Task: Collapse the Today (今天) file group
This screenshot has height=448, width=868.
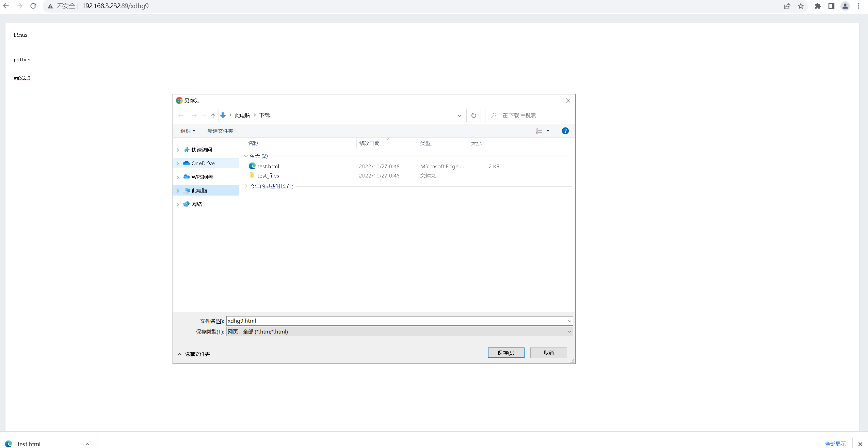Action: click(246, 156)
